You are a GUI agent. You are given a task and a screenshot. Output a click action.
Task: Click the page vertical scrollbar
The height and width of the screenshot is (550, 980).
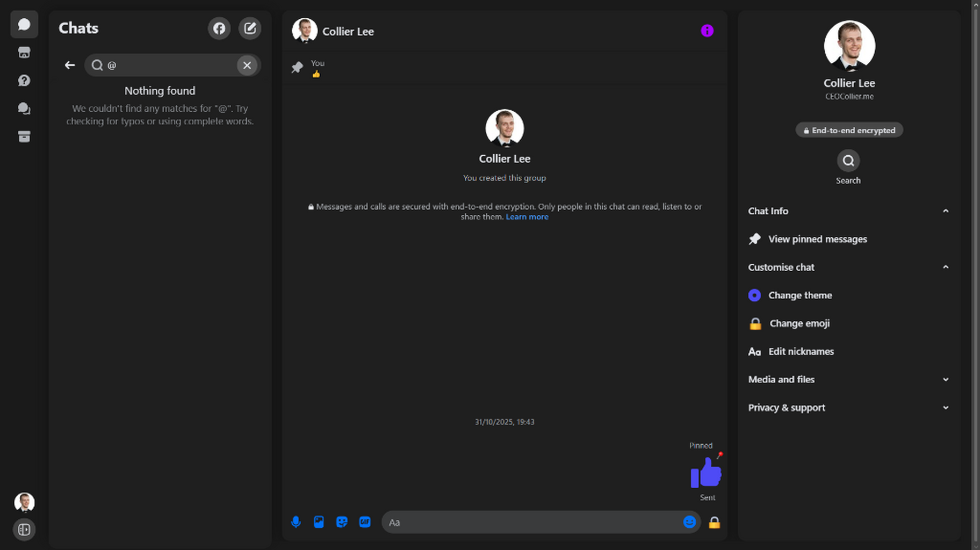pos(976,275)
